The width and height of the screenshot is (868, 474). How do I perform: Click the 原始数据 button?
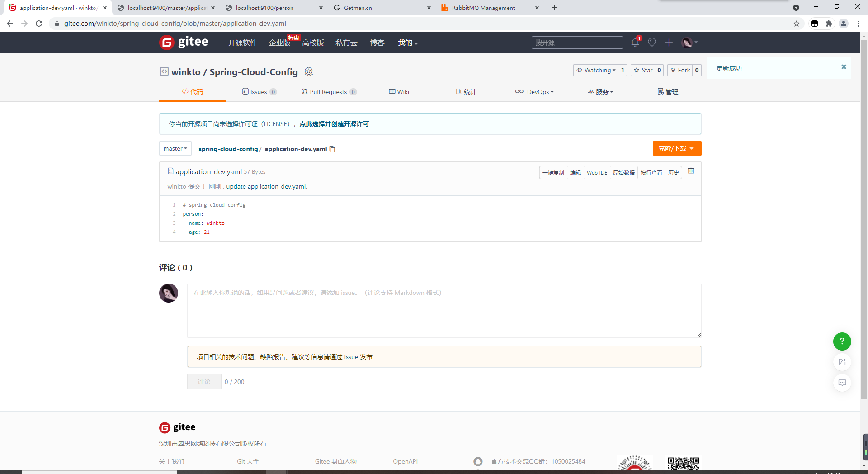(623, 172)
